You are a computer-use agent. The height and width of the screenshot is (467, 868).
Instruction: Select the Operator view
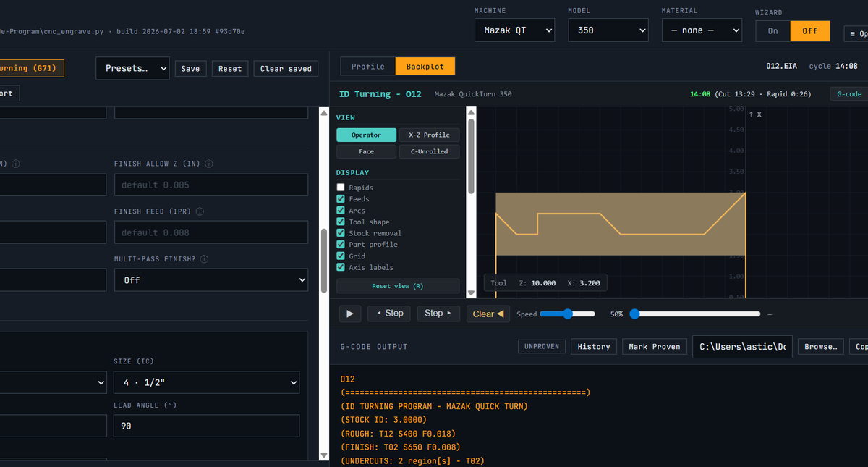point(366,135)
